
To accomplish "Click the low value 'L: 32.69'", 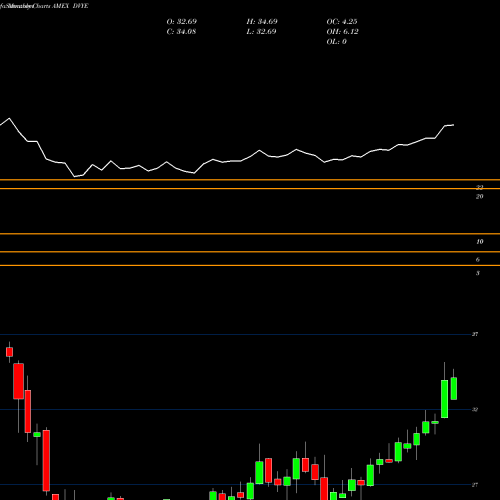I will point(261,32).
